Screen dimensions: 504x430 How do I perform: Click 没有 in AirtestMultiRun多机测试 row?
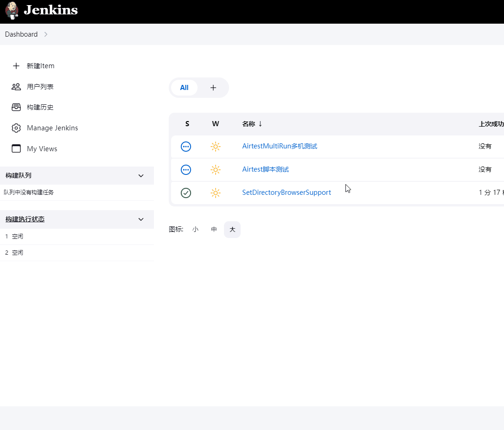pyautogui.click(x=485, y=146)
